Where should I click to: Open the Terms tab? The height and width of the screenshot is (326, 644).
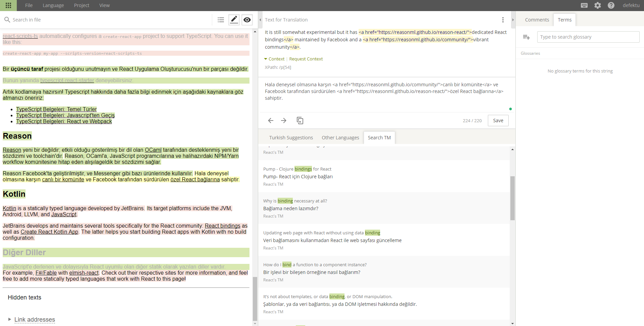[x=564, y=20]
